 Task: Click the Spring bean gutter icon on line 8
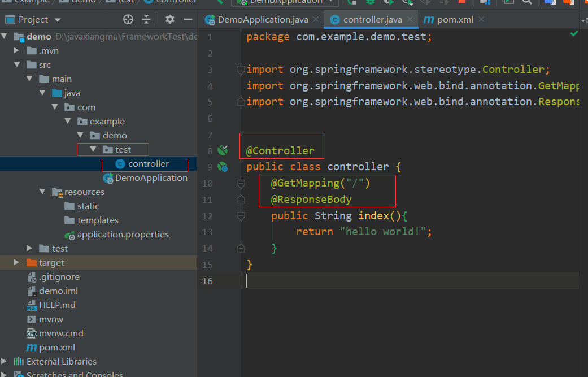click(x=223, y=150)
